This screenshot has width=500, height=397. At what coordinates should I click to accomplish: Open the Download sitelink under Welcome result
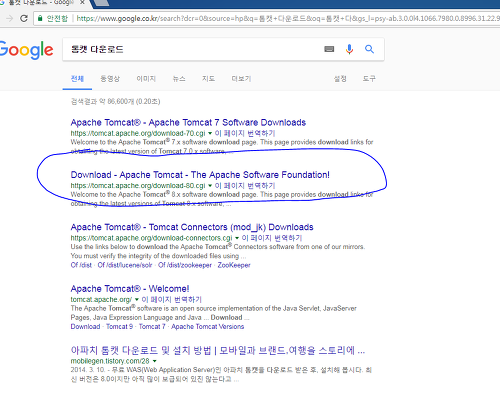click(x=85, y=327)
